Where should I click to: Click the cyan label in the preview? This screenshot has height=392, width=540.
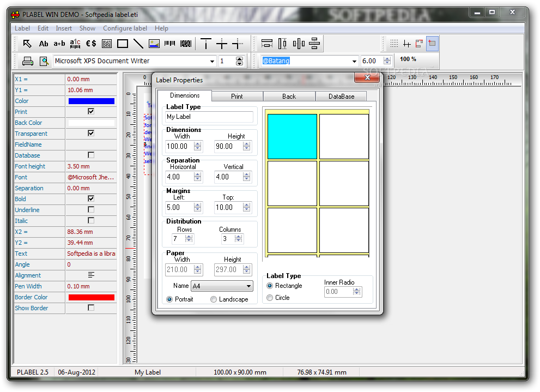tap(292, 136)
